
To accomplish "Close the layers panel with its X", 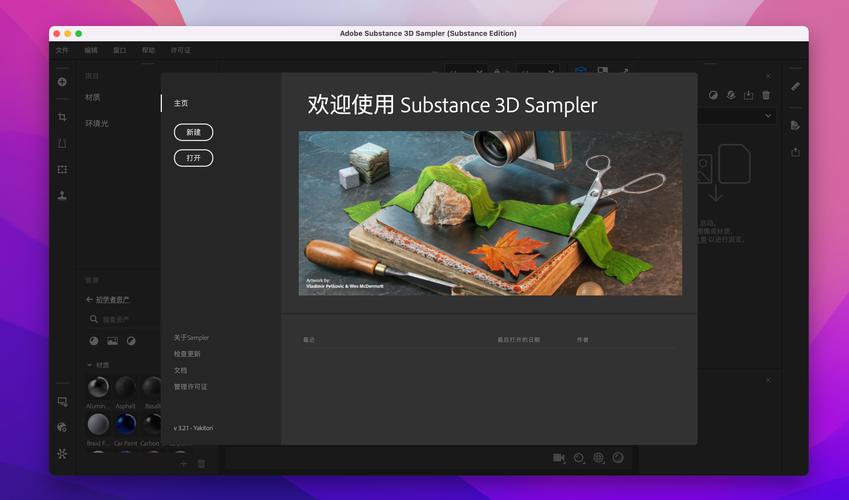I will tap(768, 76).
